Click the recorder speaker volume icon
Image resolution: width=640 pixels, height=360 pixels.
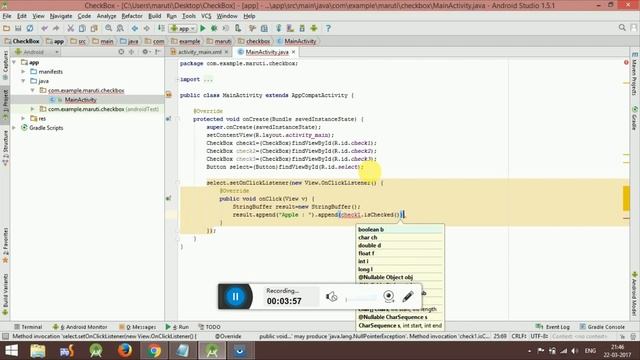pyautogui.click(x=331, y=297)
